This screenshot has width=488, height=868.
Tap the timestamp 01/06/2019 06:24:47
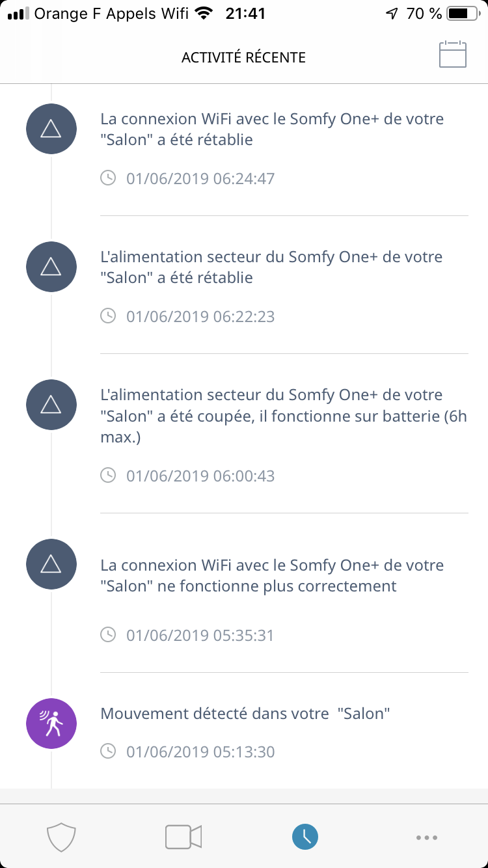tap(200, 178)
